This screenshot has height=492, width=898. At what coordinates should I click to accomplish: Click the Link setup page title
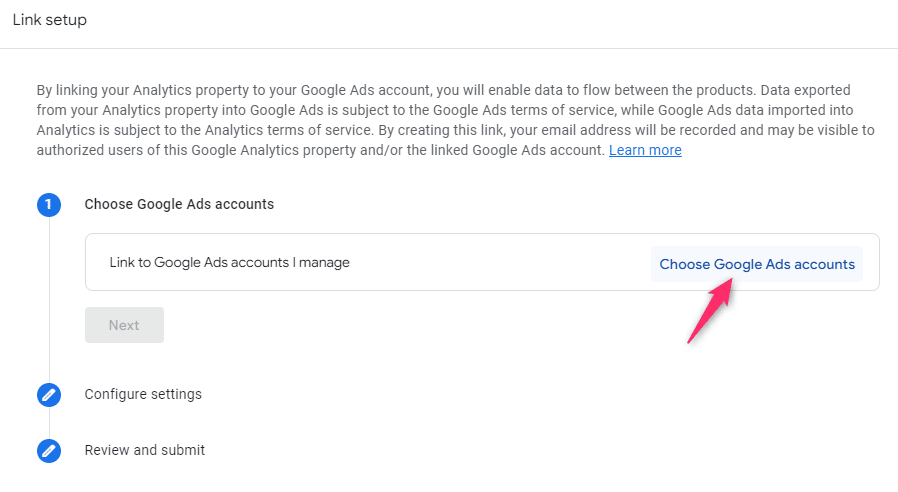point(50,19)
